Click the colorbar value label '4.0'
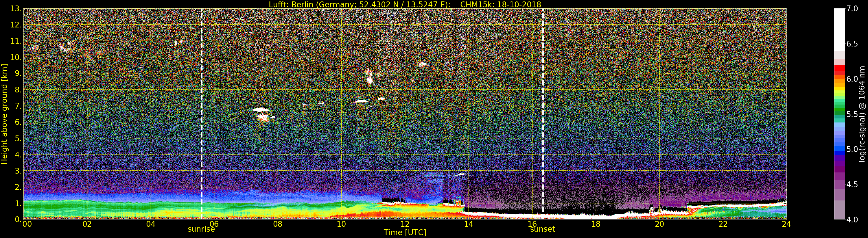 [x=852, y=220]
